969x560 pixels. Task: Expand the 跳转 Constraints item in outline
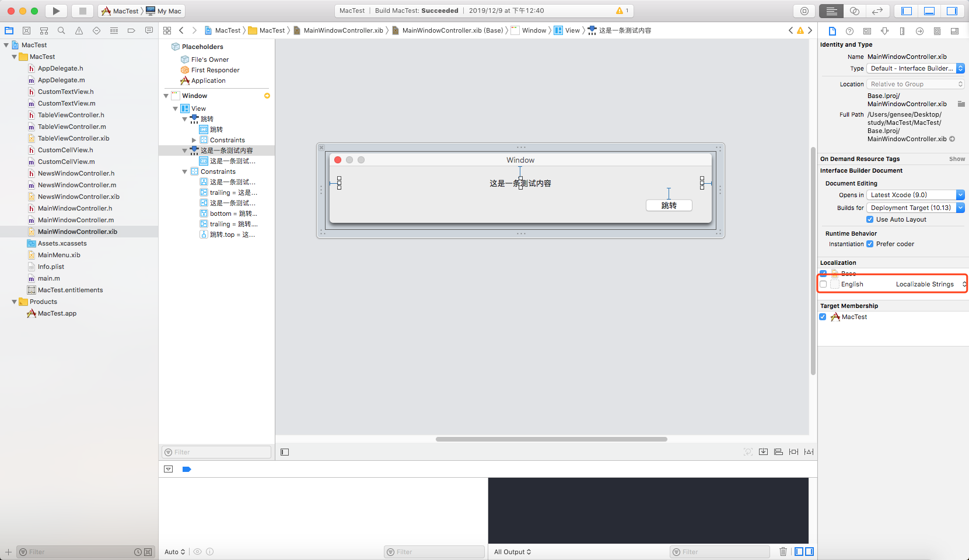(x=194, y=140)
